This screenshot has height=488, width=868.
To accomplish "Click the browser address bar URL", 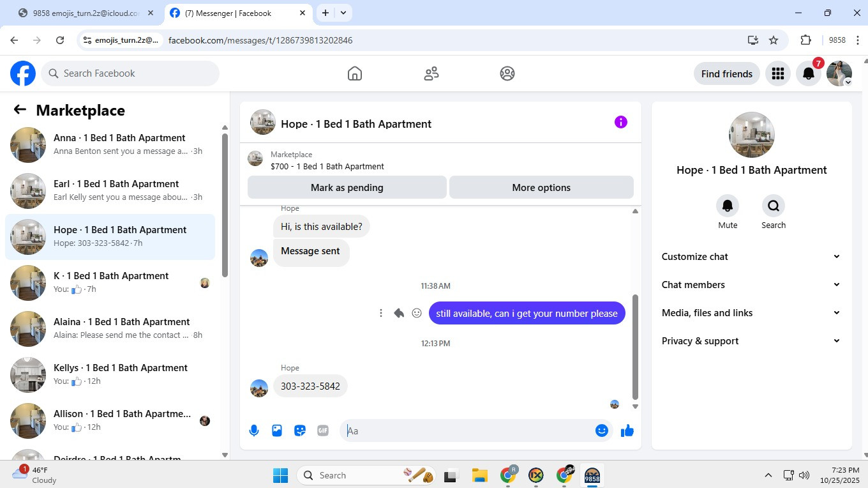I will [260, 40].
